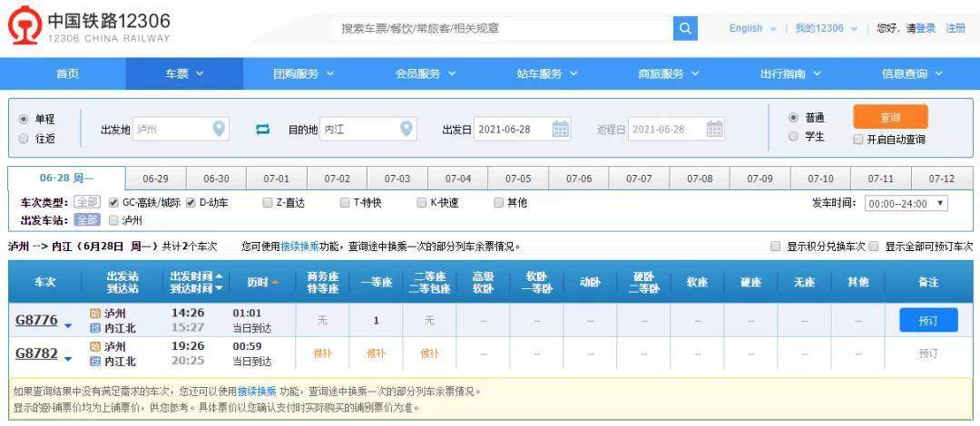The width and height of the screenshot is (980, 426).
Task: Switch to the 06-30 date tab
Action: coord(216,179)
